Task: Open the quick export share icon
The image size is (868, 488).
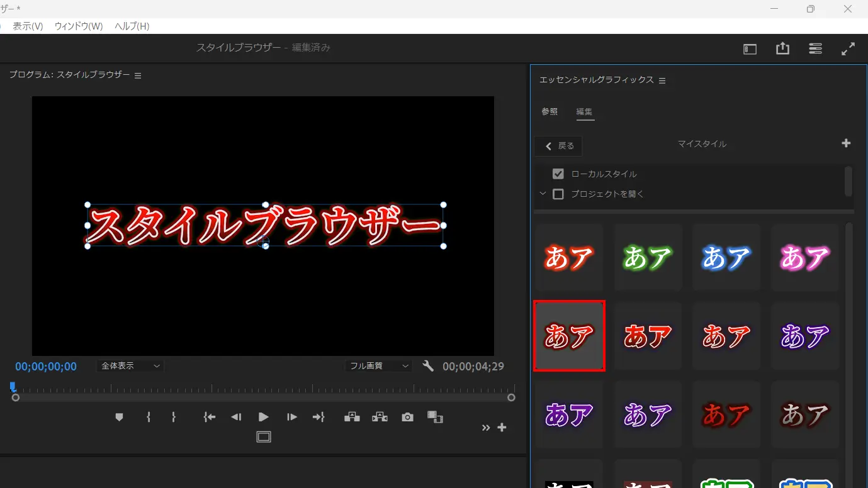Action: [782, 48]
